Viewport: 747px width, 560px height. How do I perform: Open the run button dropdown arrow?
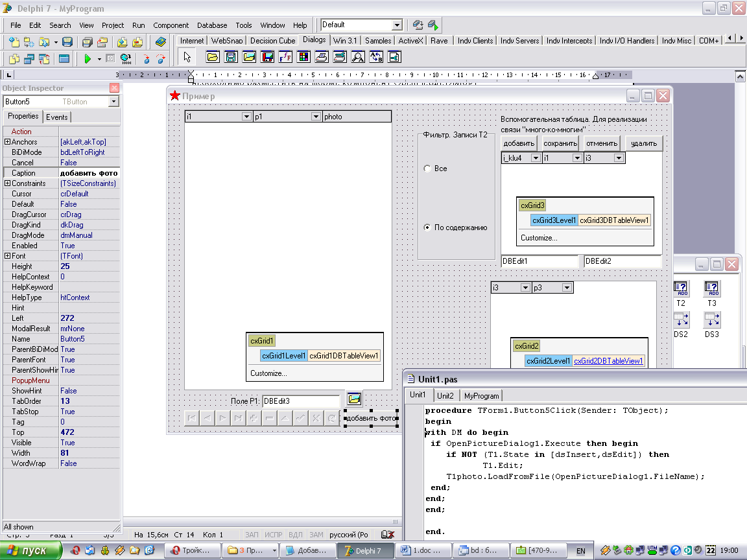point(99,59)
